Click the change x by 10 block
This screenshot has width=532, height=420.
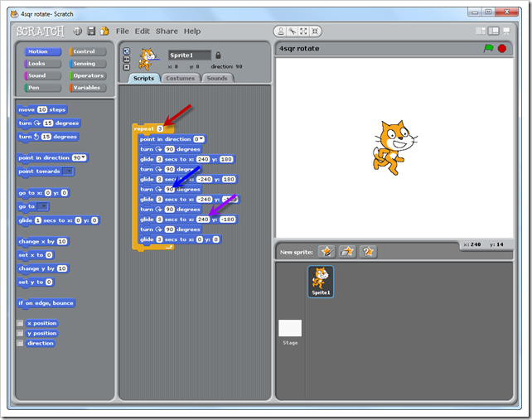pos(43,241)
